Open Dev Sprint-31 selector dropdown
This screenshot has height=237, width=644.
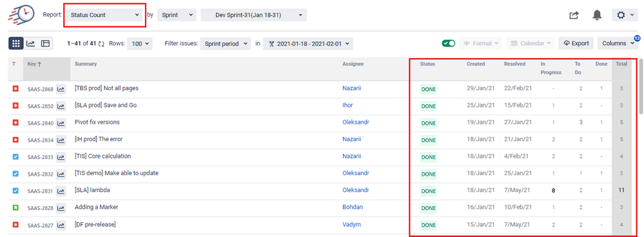[254, 15]
